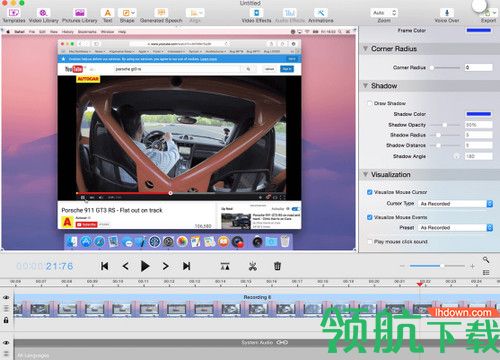The image size is (500, 360).
Task: Open Help menu in recorded menu bar
Action: (x=122, y=32)
